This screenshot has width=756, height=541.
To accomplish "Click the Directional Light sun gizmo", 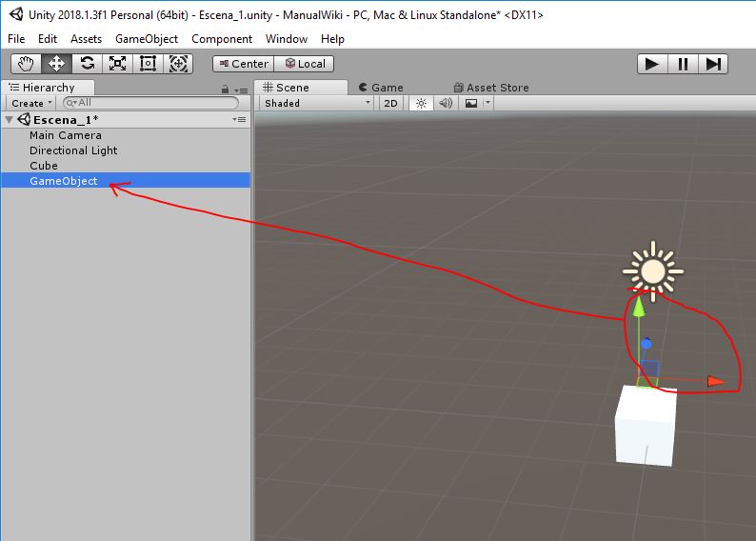I will pyautogui.click(x=653, y=271).
